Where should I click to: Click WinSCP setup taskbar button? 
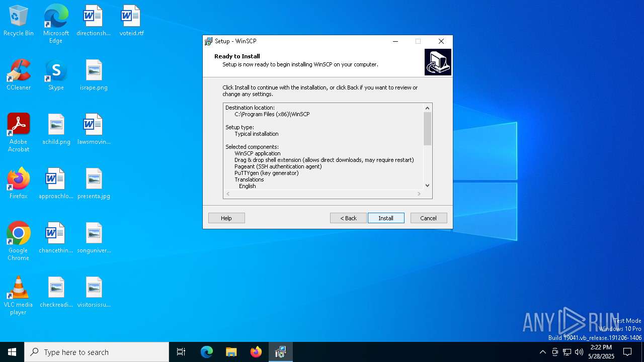point(281,352)
